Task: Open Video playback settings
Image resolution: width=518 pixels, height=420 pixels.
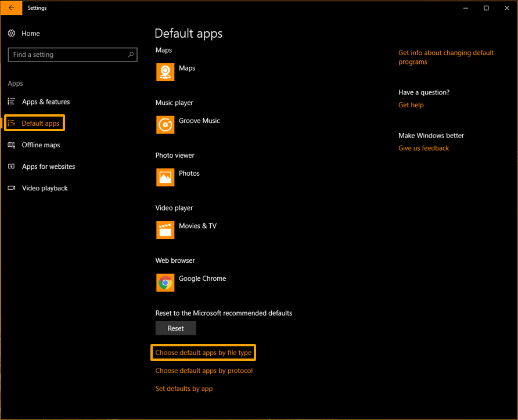Action: pyautogui.click(x=45, y=188)
